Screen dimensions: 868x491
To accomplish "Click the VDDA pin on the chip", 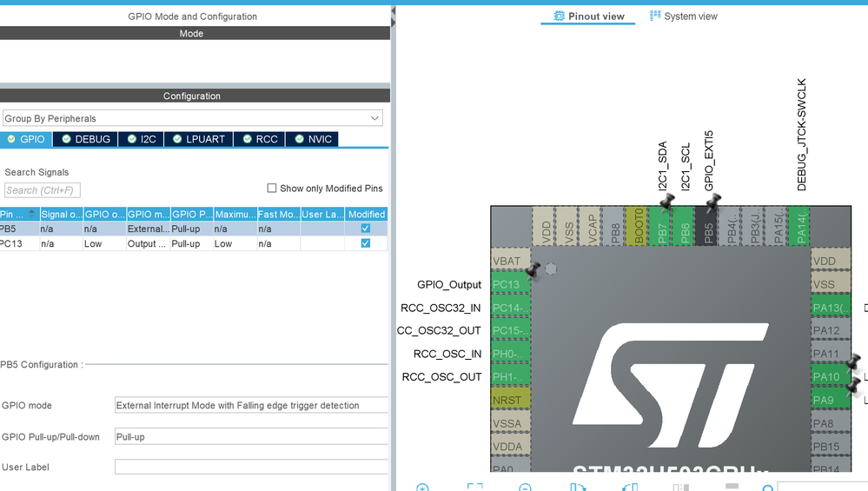I will pyautogui.click(x=510, y=446).
